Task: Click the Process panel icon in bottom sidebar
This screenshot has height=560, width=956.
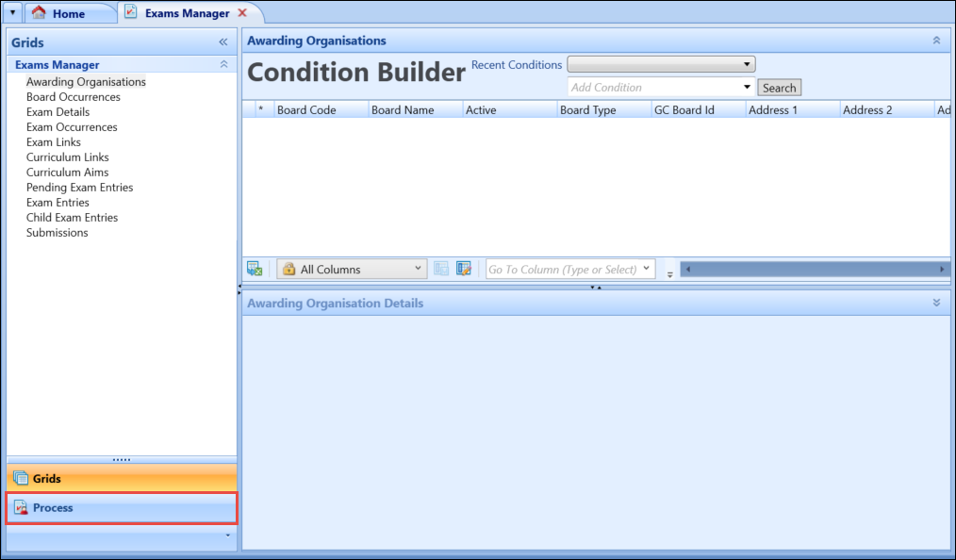Action: pos(19,507)
